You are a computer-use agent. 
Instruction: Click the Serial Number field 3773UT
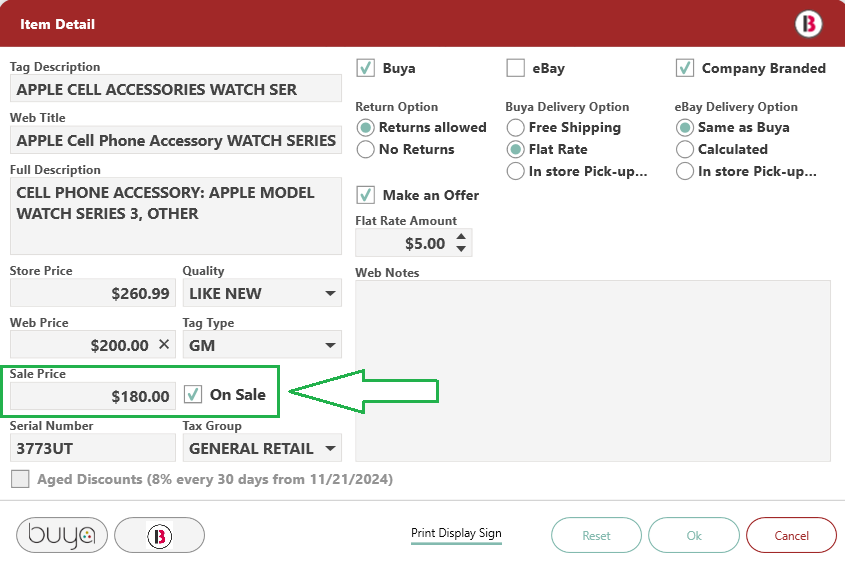point(93,448)
